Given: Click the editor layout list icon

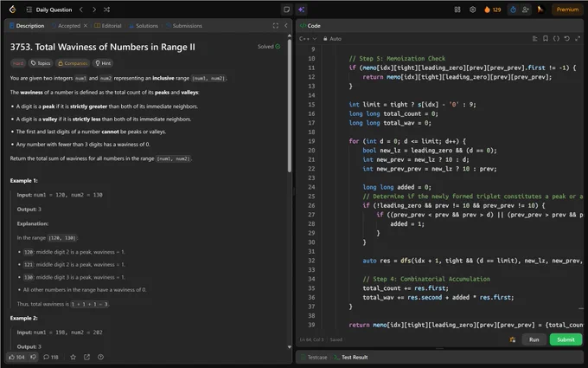Looking at the screenshot, I should (x=535, y=39).
